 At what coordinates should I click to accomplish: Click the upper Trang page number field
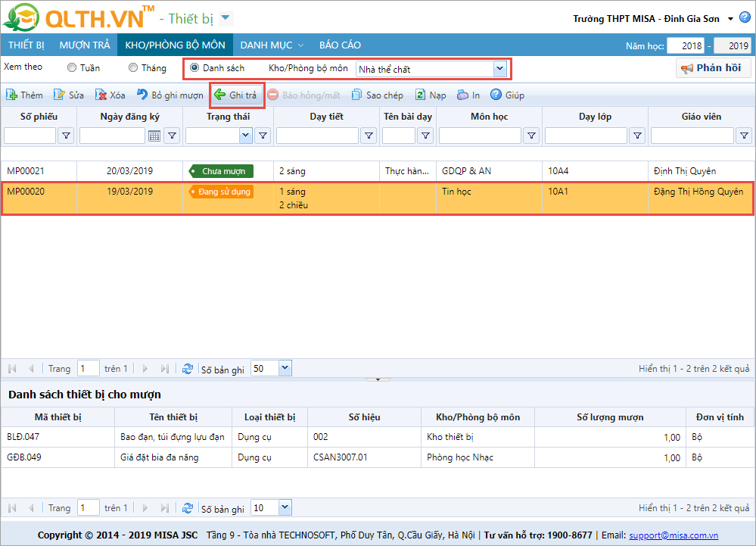(x=89, y=369)
